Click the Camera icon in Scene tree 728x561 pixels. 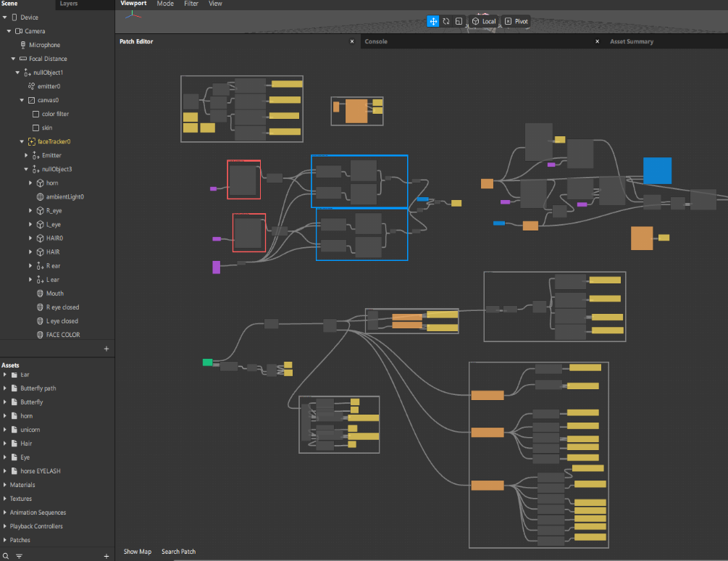pyautogui.click(x=19, y=31)
